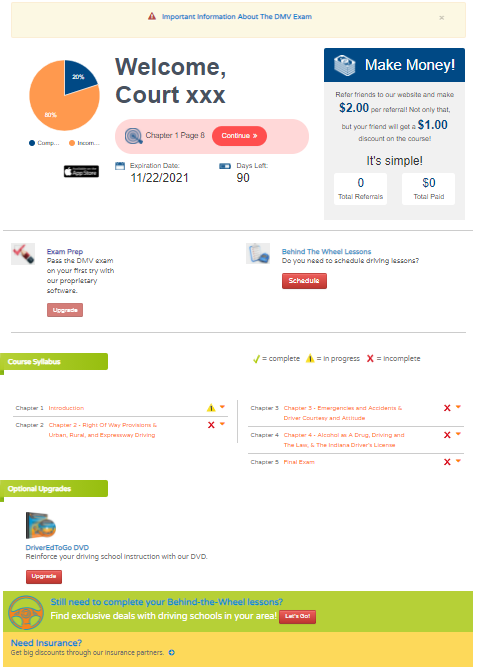Open the Course Syllabus tab
The width and height of the screenshot is (477, 672).
click(54, 362)
